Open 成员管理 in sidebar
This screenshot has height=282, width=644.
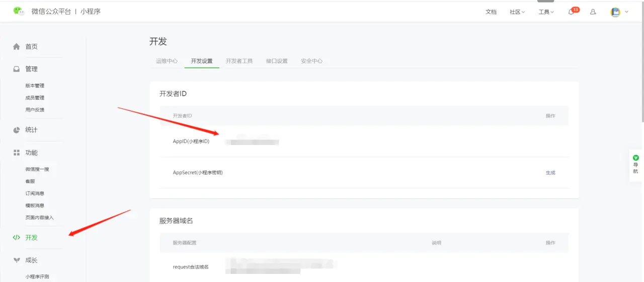point(35,98)
